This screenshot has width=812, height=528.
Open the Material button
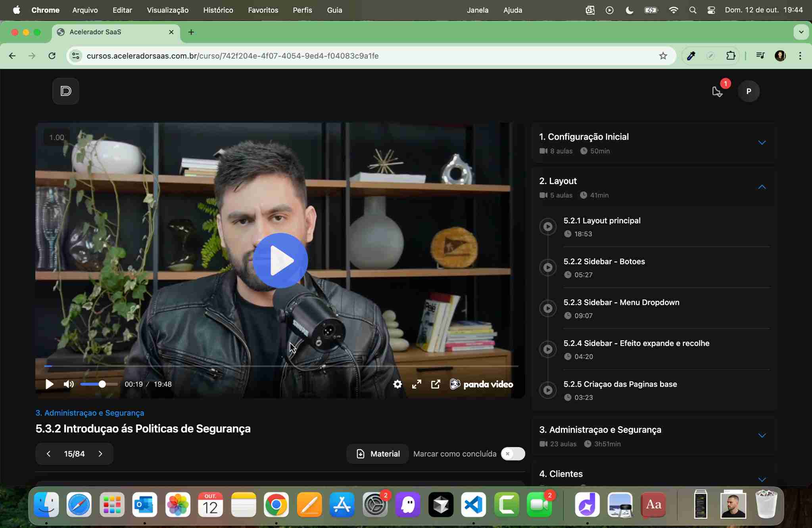(x=378, y=453)
